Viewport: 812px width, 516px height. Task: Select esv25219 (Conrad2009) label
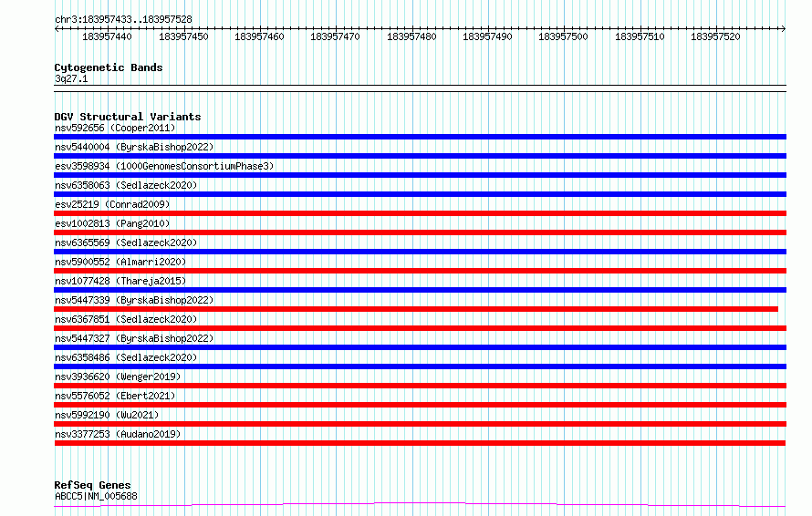112,204
